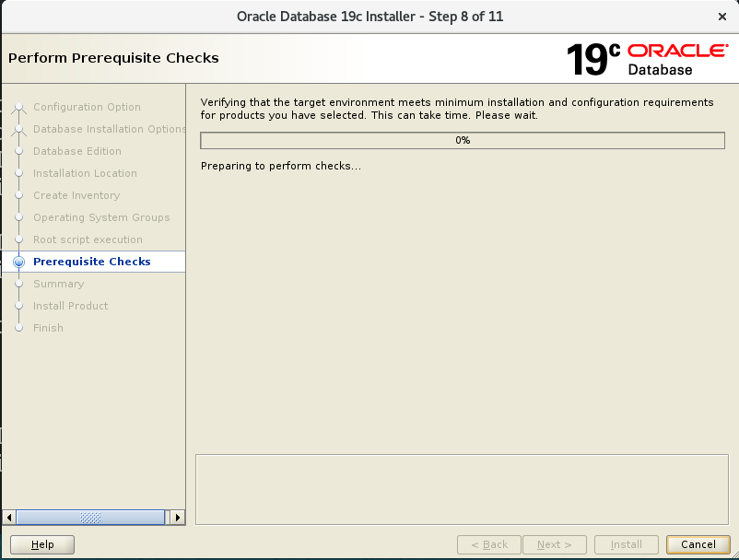Click the Configuration Option step marker icon
739x560 pixels.
(18, 108)
